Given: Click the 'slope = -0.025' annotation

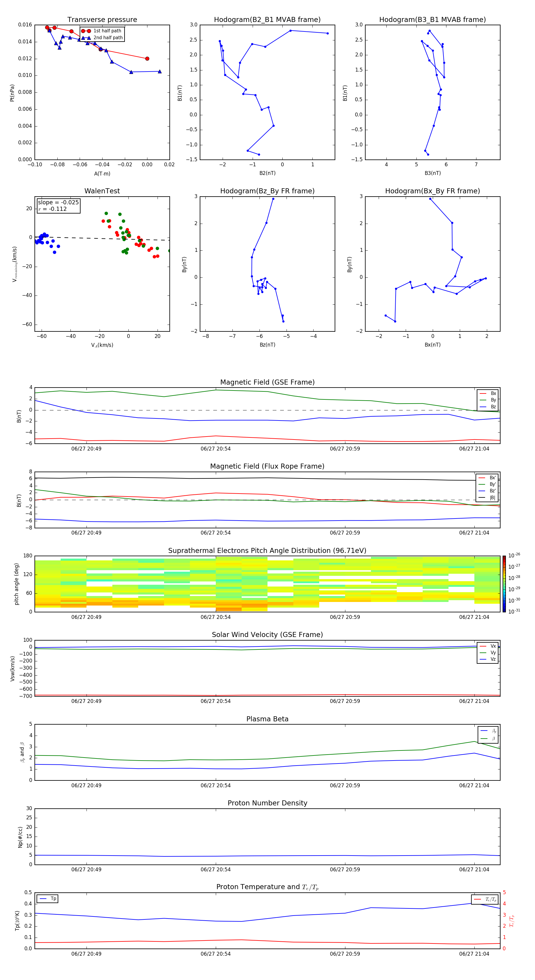Looking at the screenshot, I should (x=58, y=203).
